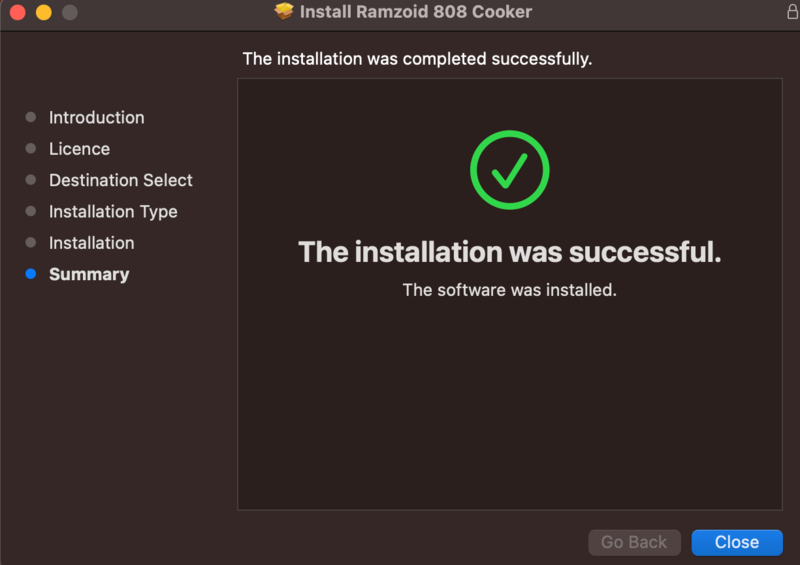Click the "The software was installed." message
Screen dimensions: 800x565
click(x=509, y=290)
